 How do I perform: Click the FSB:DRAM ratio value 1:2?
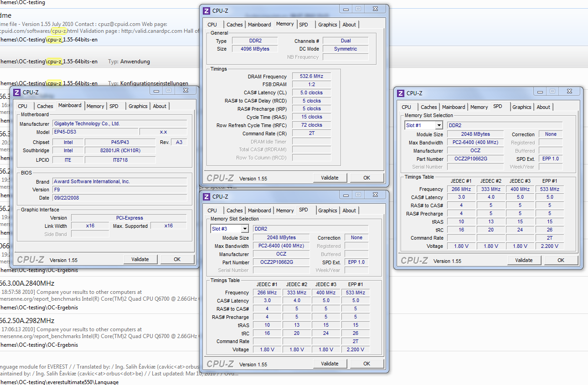(x=311, y=84)
